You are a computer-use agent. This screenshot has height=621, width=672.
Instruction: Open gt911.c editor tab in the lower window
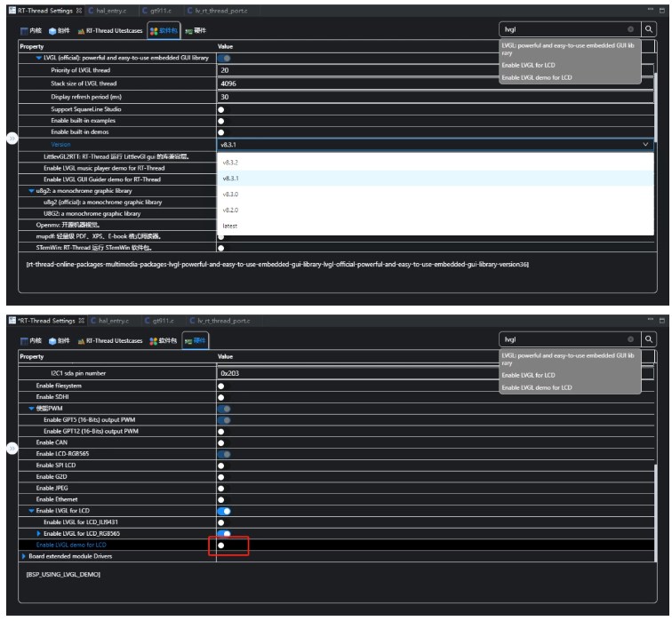159,321
